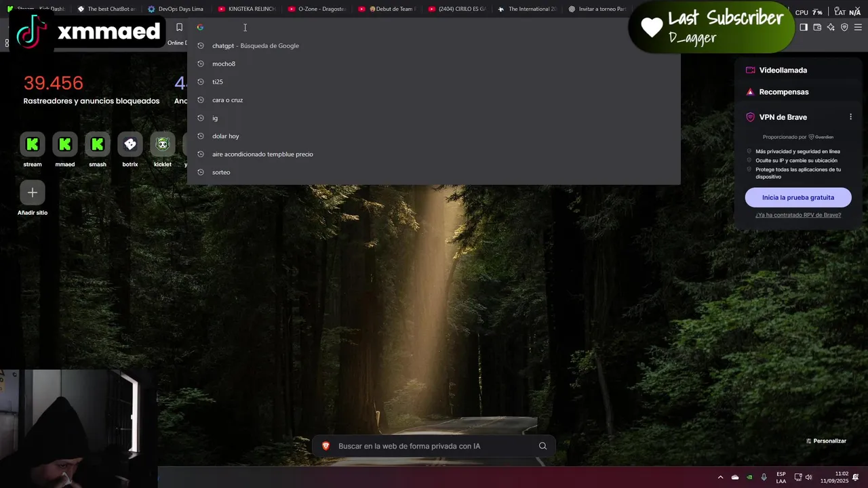The width and height of the screenshot is (868, 488).
Task: Select the 'dolar hoy' suggestion
Action: click(434, 136)
